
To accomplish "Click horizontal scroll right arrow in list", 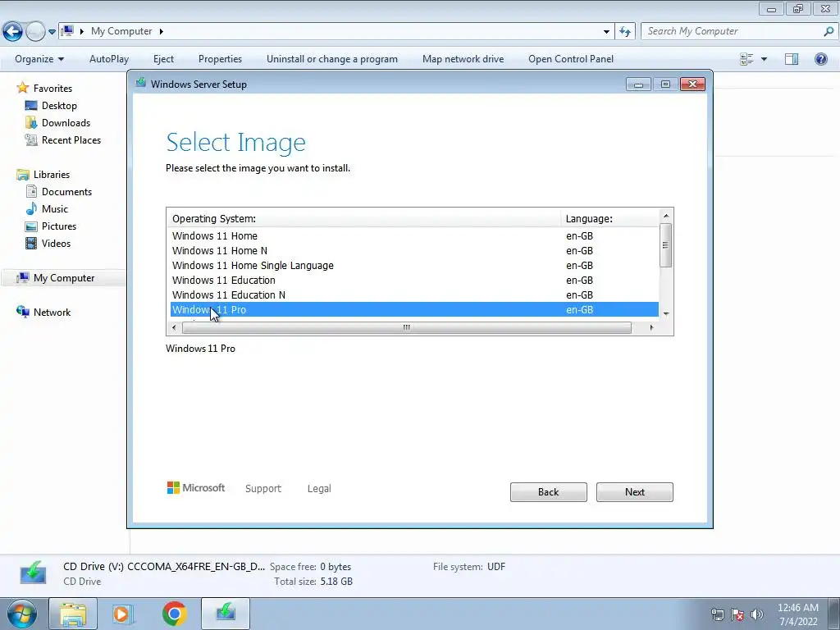I will [651, 327].
